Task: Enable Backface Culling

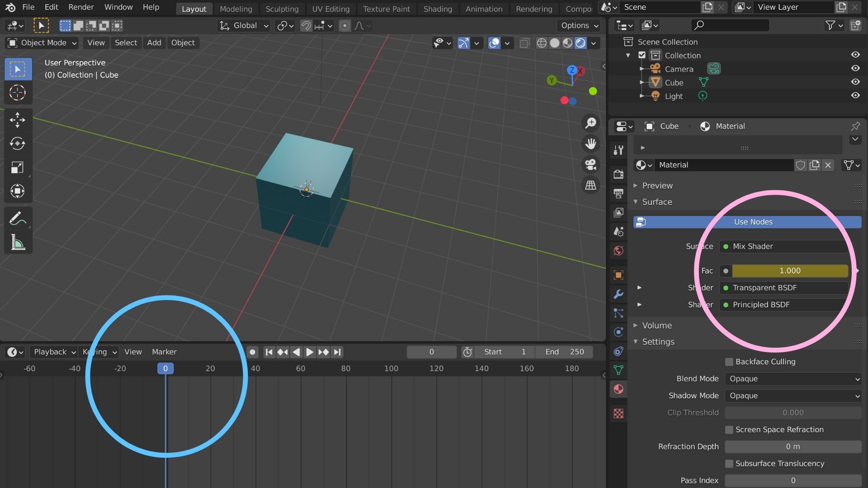Action: point(729,361)
